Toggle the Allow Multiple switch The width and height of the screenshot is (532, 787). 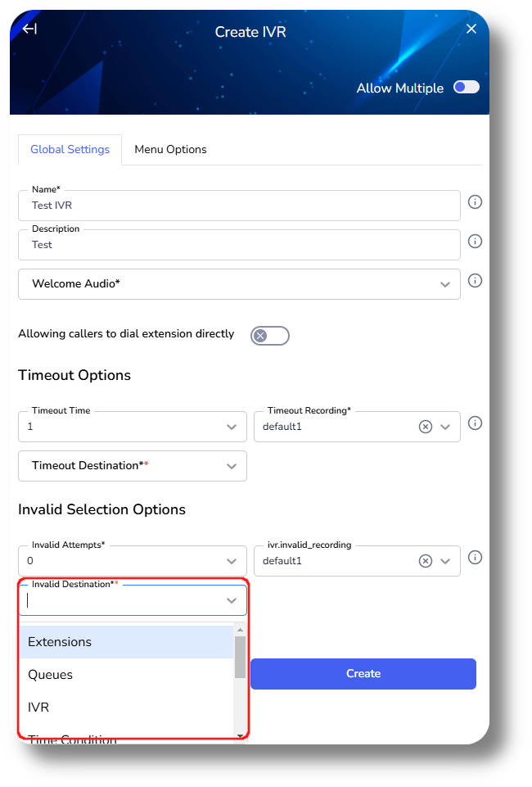click(467, 88)
